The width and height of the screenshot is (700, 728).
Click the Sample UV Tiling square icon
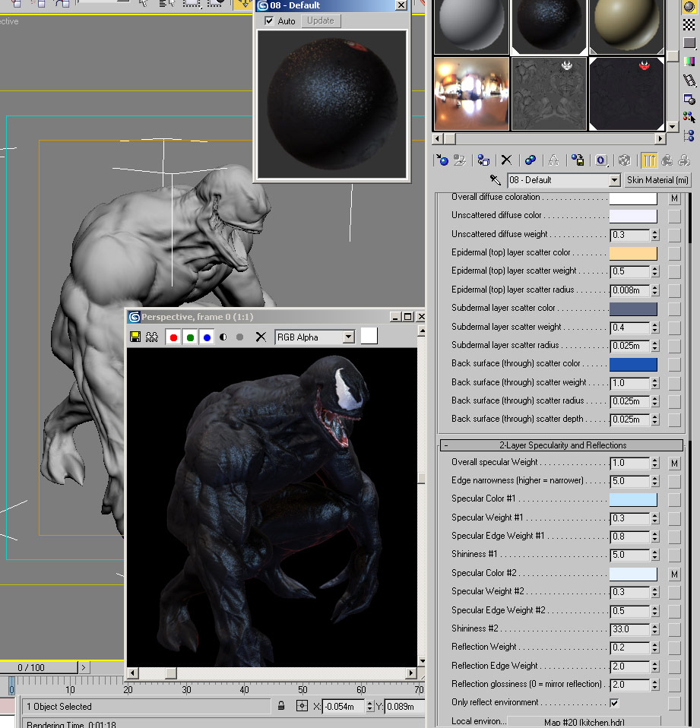(689, 43)
